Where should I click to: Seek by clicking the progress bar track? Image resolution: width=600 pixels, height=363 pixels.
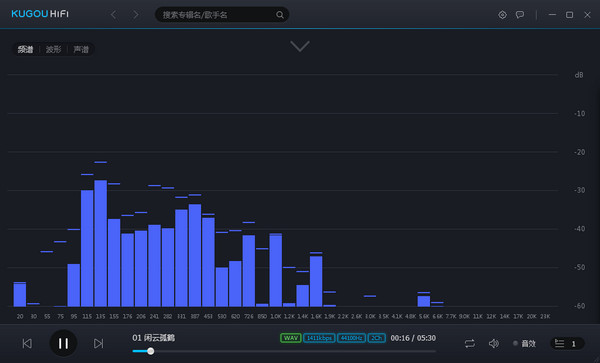pyautogui.click(x=284, y=351)
